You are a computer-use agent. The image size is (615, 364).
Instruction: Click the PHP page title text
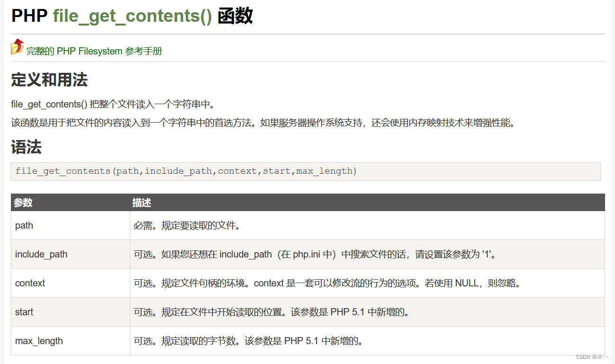pyautogui.click(x=29, y=16)
